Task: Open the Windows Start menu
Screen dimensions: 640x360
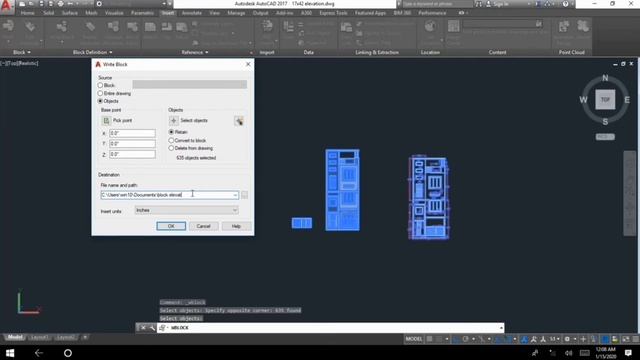Action: click(10, 353)
